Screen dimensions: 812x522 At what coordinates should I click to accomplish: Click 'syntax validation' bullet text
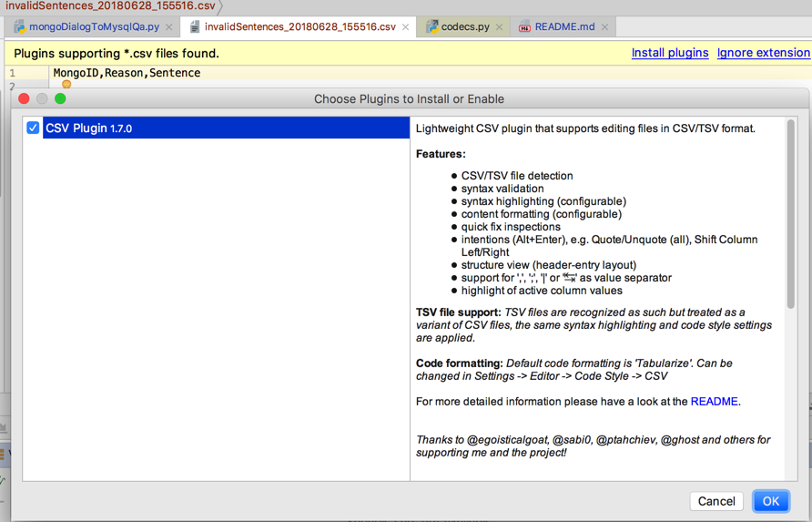point(502,189)
